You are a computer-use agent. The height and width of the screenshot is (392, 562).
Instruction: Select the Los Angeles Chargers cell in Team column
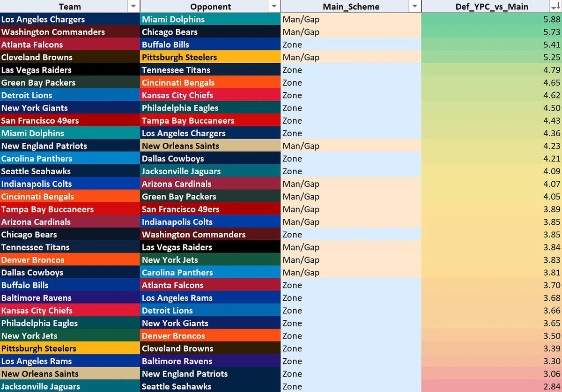(x=70, y=20)
